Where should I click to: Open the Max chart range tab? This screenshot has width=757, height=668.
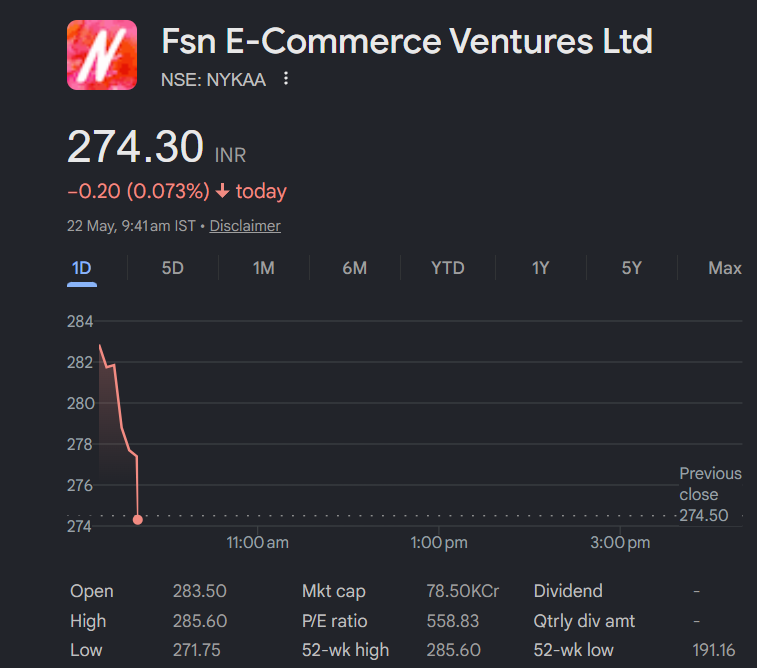[x=725, y=268]
